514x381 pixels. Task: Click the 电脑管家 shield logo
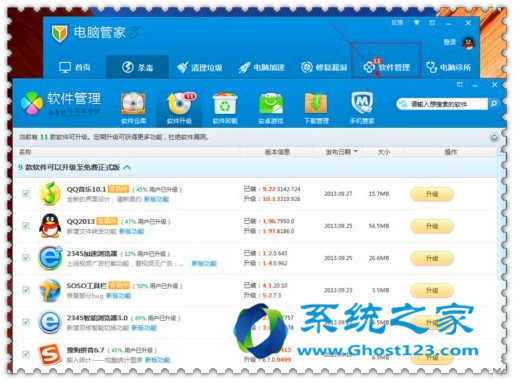[x=60, y=33]
